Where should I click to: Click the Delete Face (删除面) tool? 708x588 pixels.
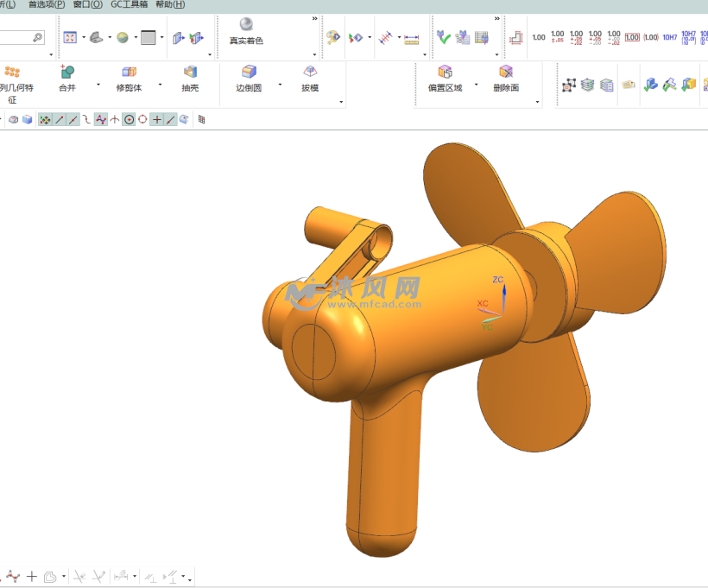pos(506,73)
